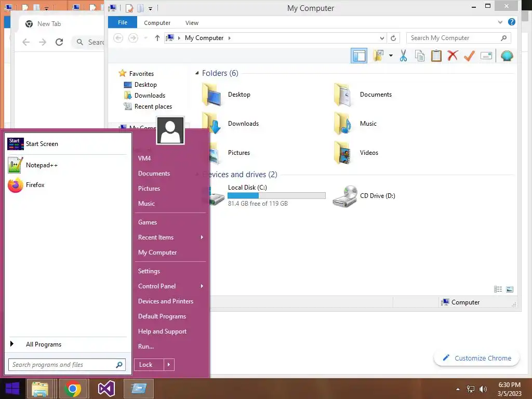
Task: Open the address bar history dropdown
Action: pos(382,38)
